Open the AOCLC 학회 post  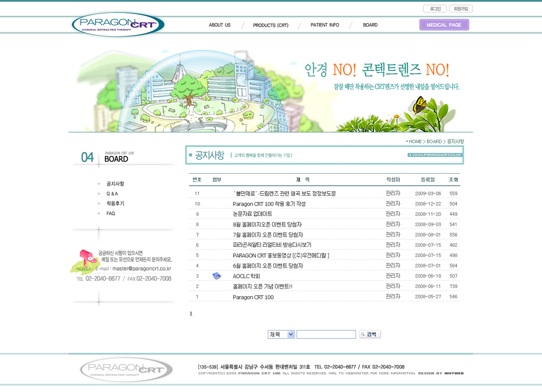point(247,276)
